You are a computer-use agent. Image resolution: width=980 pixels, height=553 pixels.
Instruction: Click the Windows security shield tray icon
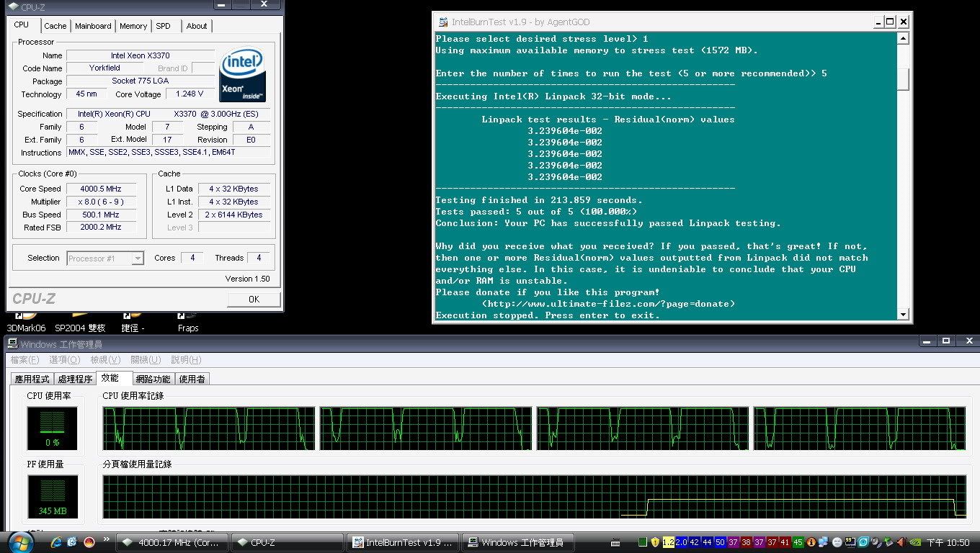pyautogui.click(x=655, y=542)
